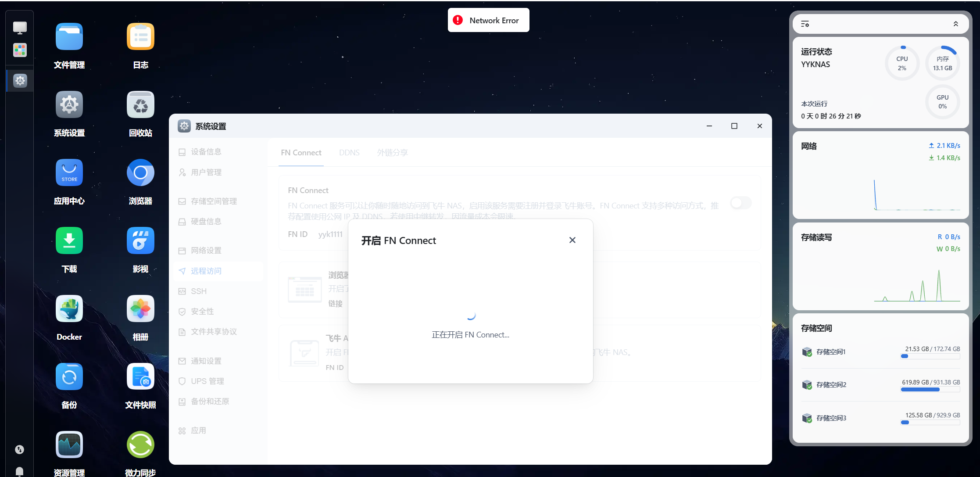Click the 内存 13.1 GB memory gauge

point(942,63)
